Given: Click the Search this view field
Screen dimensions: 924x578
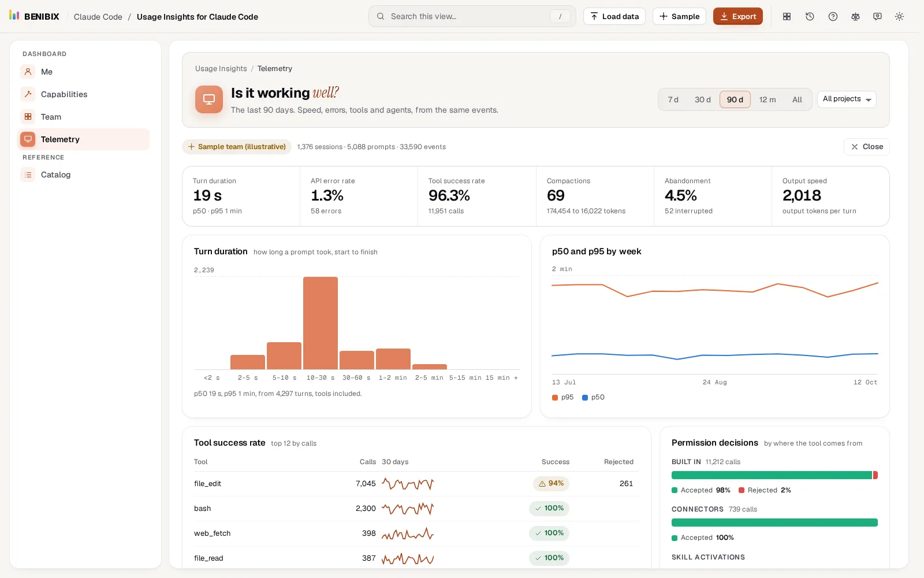Looking at the screenshot, I should pos(472,16).
